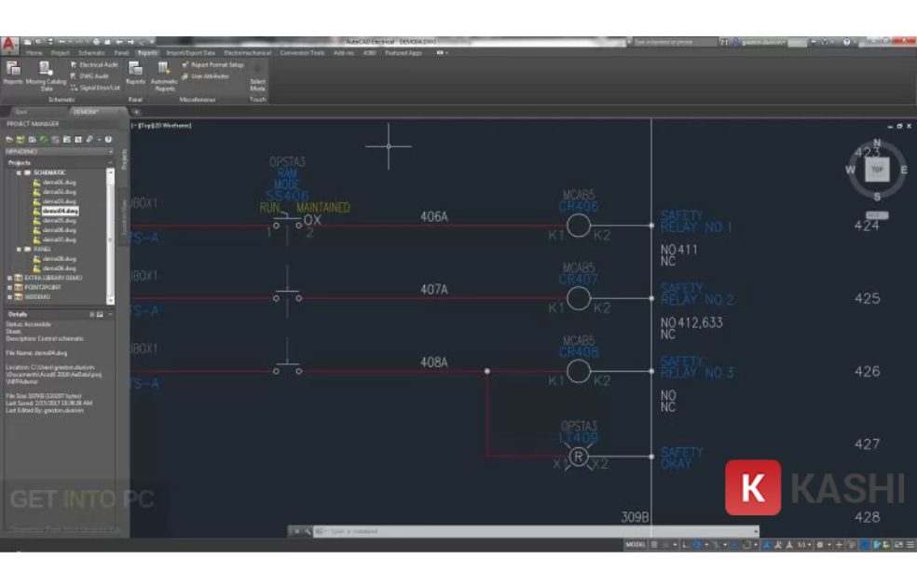Switch to the Schematic ribbon tab
Viewport: 917px width, 588px height.
point(91,53)
